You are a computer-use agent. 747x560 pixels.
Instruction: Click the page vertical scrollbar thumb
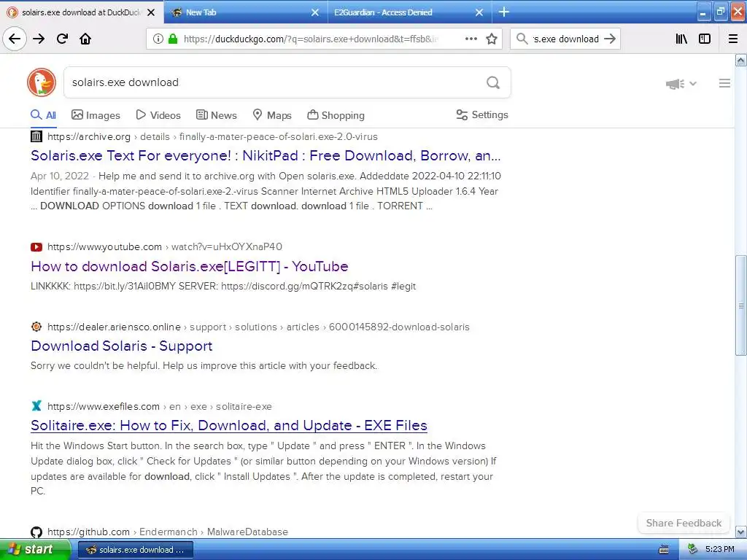[x=740, y=306]
